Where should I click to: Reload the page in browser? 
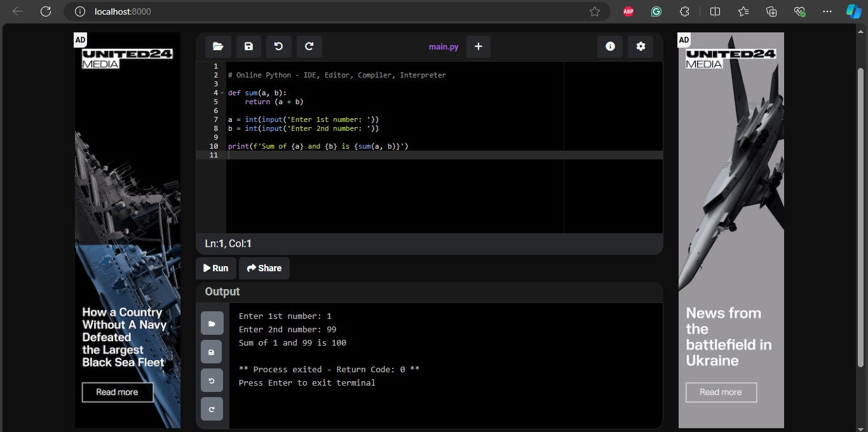[x=46, y=11]
